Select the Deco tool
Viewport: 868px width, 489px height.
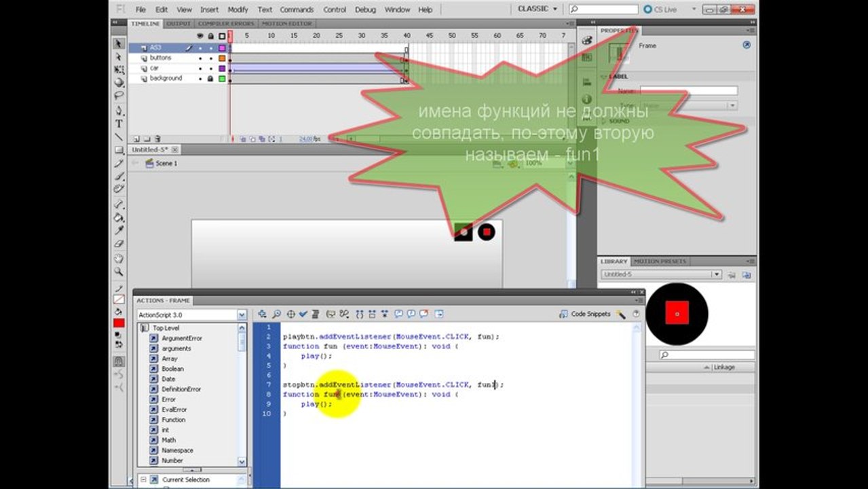(119, 189)
